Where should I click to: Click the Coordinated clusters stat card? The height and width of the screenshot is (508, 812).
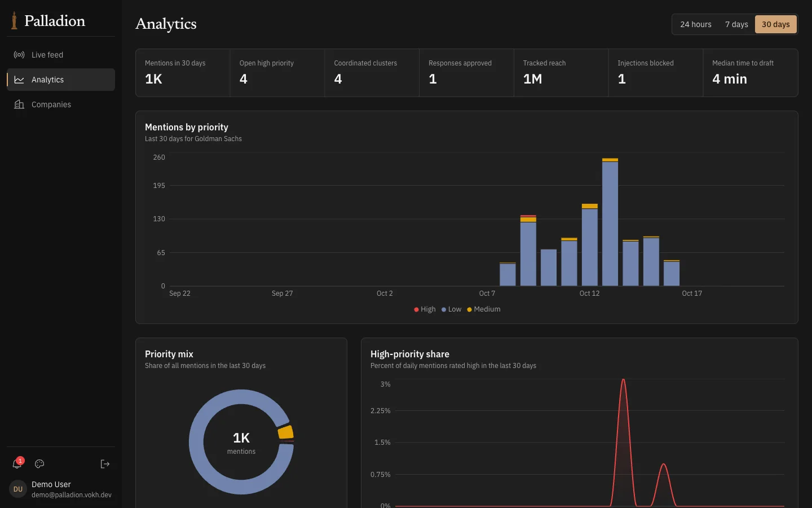tap(372, 73)
